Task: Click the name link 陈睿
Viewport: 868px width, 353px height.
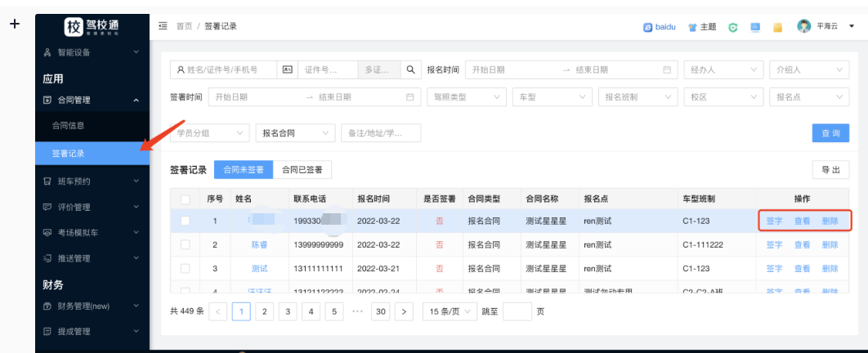Action: (259, 244)
